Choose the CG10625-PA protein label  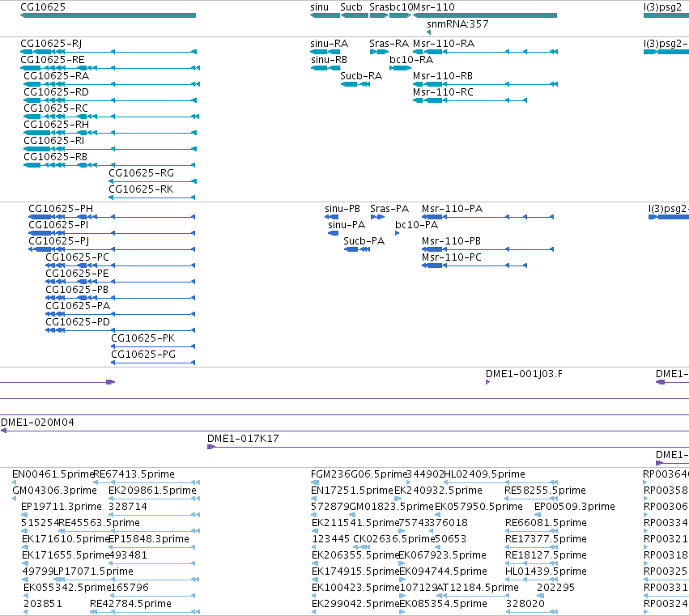pos(78,306)
